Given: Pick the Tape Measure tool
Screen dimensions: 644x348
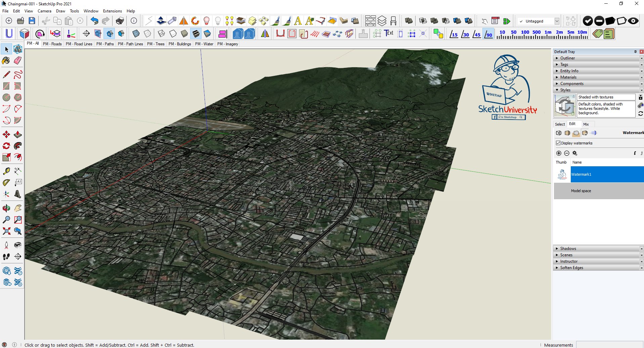Looking at the screenshot, I should click(6, 171).
